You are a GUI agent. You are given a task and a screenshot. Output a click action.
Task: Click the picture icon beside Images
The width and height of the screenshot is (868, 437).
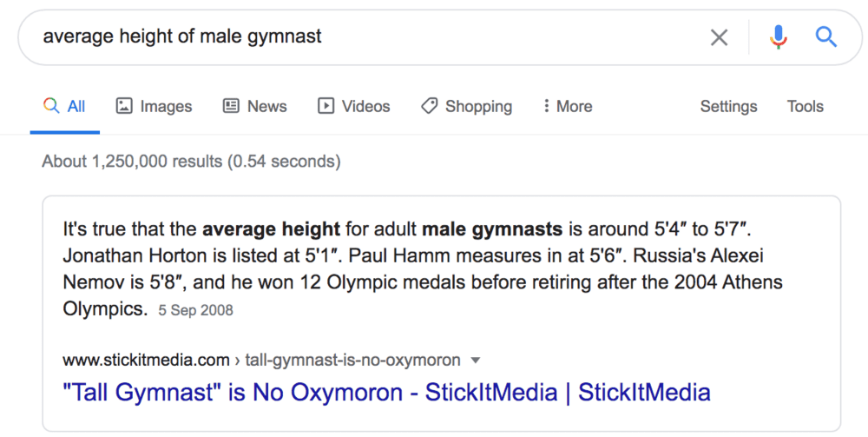124,105
